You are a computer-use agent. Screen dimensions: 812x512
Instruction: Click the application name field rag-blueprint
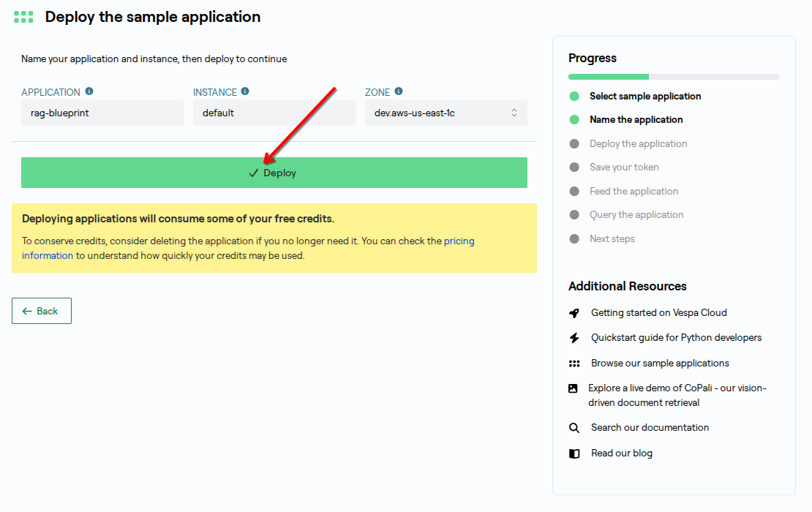102,113
